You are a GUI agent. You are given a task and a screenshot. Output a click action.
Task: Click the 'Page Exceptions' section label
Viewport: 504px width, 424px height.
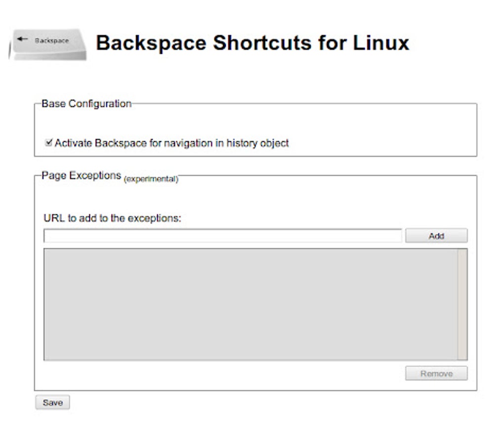point(80,175)
